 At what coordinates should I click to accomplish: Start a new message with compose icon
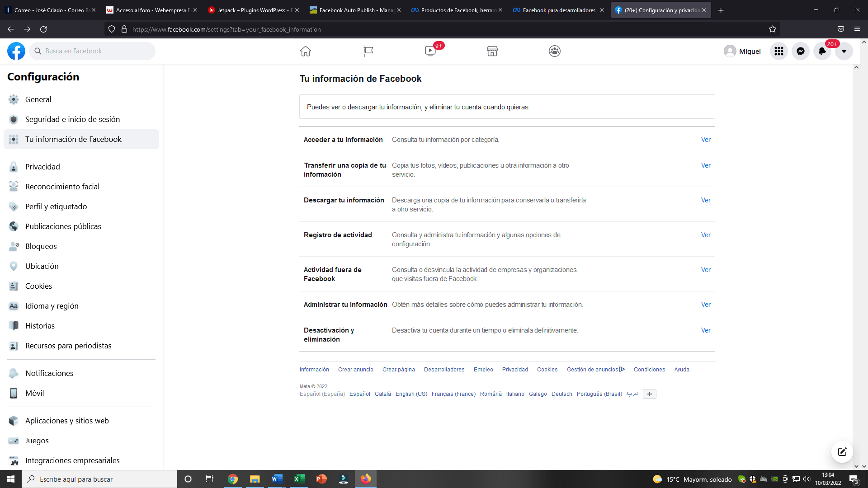[x=842, y=452]
